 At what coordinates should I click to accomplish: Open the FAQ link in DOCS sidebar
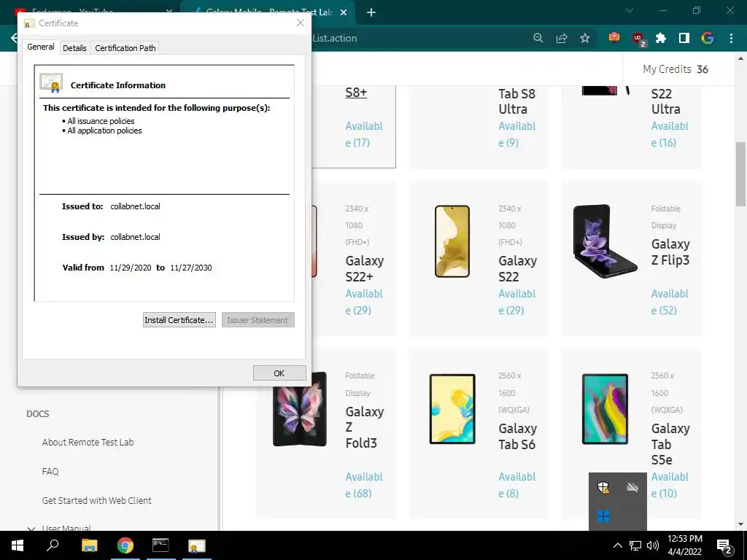coord(50,472)
